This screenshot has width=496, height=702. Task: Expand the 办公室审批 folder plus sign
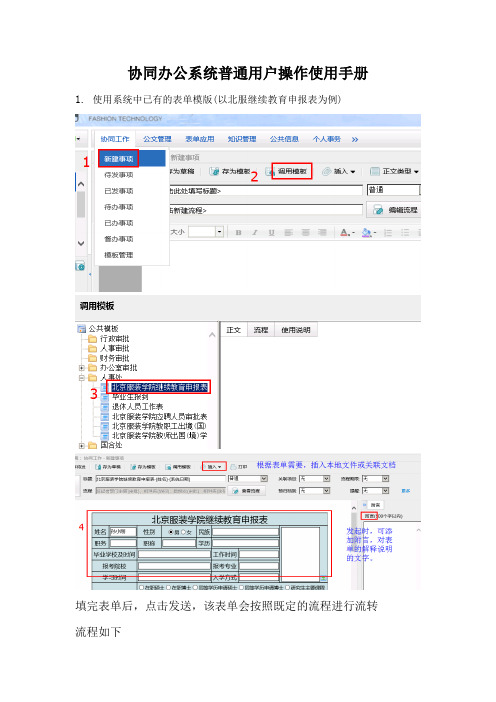tap(82, 368)
